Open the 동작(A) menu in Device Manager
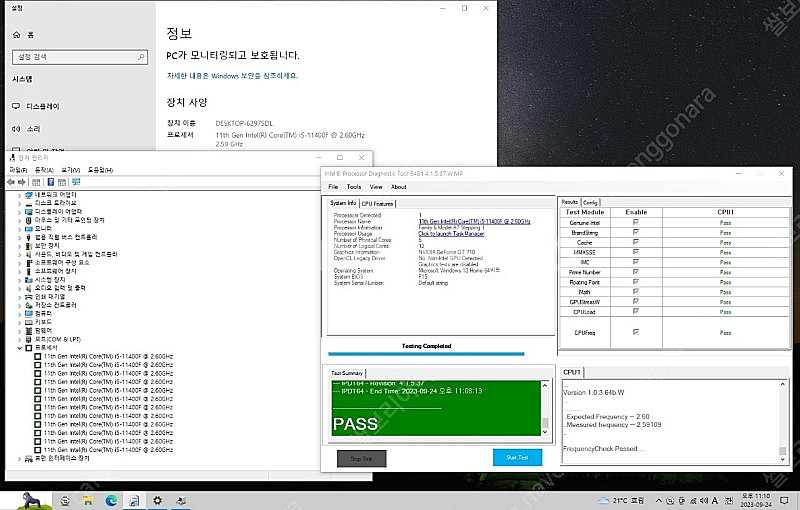This screenshot has height=510, width=800. click(44, 170)
